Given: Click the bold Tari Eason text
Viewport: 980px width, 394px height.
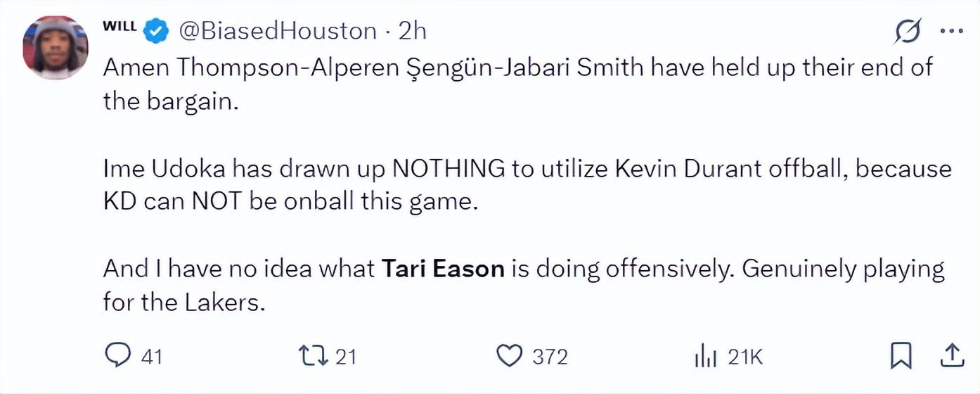Looking at the screenshot, I should coord(443,269).
